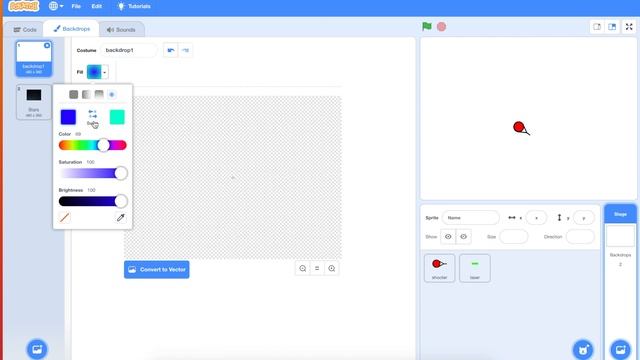Open Tutorials from the menu bar
This screenshot has width=640, height=360.
click(x=134, y=6)
